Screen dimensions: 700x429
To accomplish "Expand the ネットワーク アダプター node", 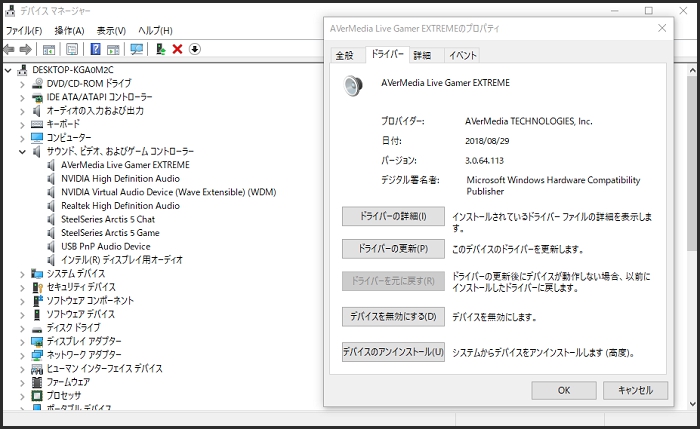I will 22,356.
